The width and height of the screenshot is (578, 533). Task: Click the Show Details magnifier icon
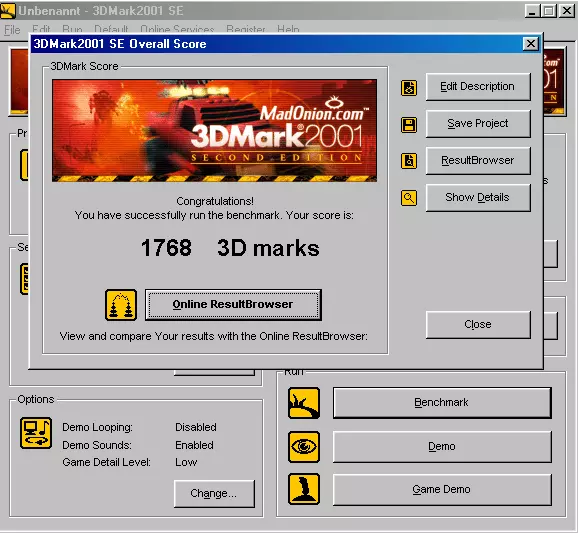[409, 198]
